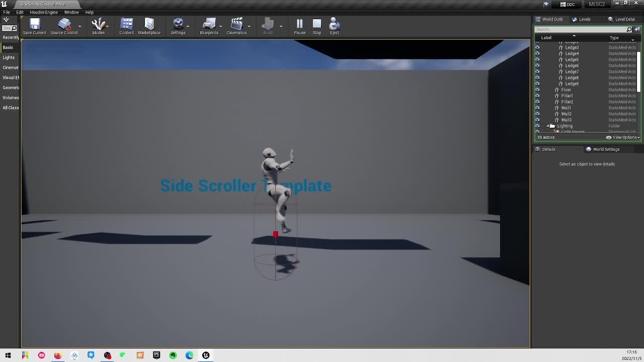This screenshot has width=644, height=362.
Task: Click the create folder icon in World Outliner
Action: click(x=637, y=29)
